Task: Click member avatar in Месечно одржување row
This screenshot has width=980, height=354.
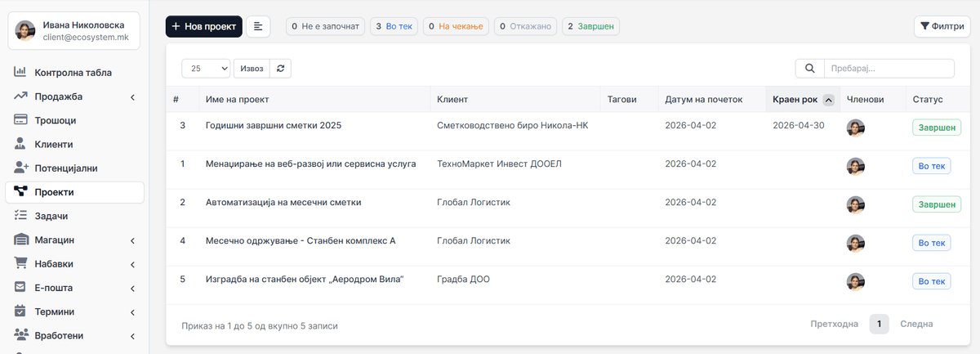Action: pyautogui.click(x=855, y=243)
